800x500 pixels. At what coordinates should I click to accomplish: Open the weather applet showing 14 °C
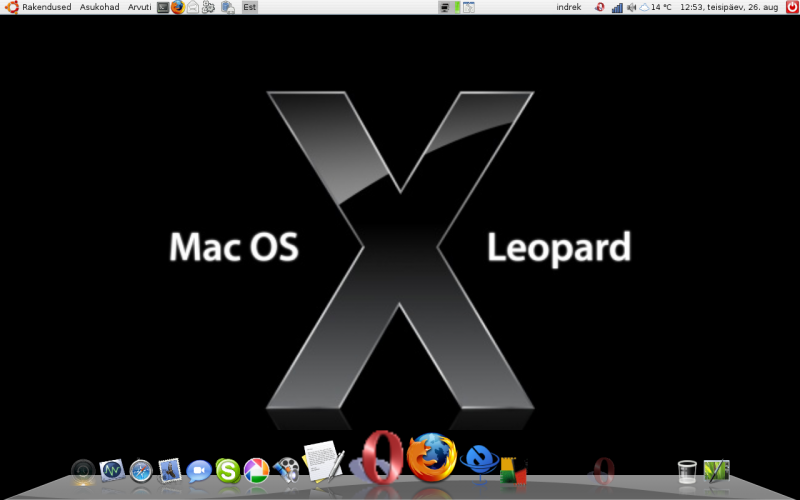pos(656,7)
